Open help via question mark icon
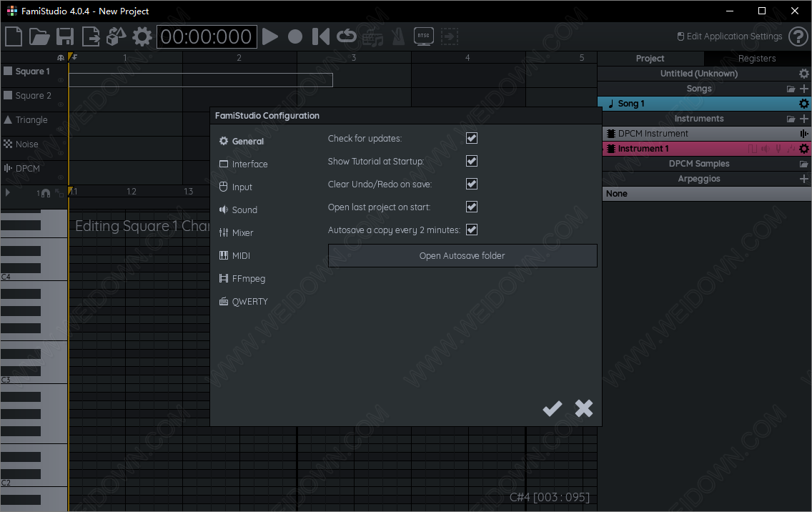Image resolution: width=812 pixels, height=512 pixels. point(798,36)
